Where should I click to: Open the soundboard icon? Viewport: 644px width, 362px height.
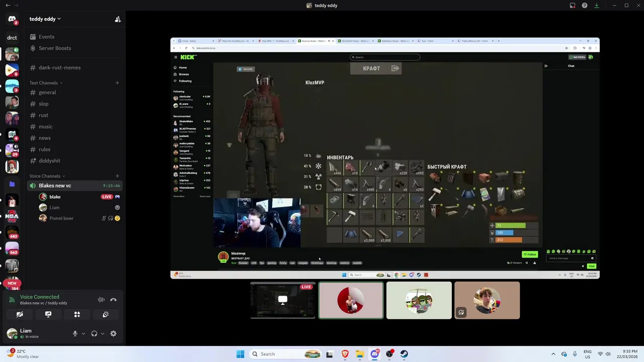pos(106,314)
